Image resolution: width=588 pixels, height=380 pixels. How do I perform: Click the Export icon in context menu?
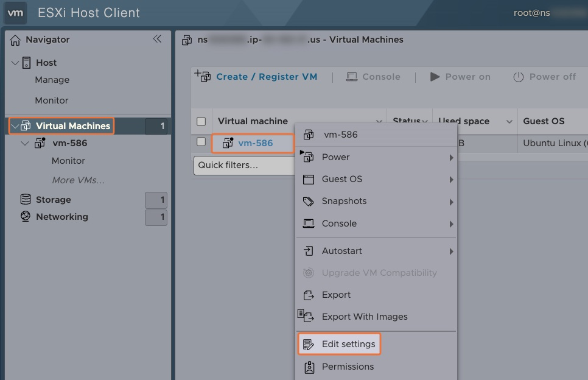pos(308,295)
